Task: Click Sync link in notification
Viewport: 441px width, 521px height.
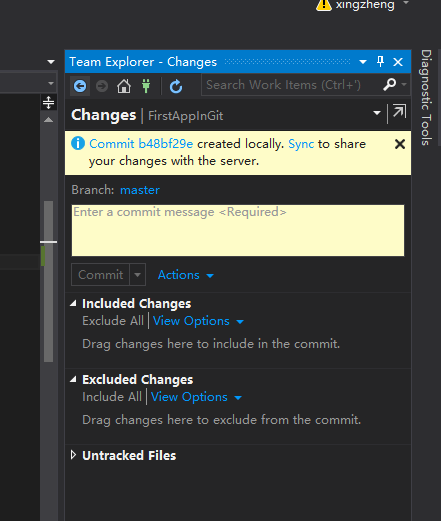Action: click(301, 144)
